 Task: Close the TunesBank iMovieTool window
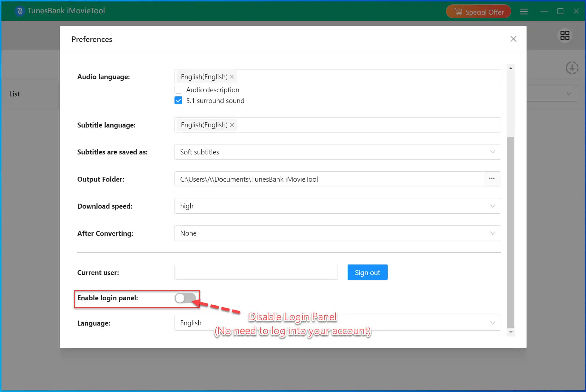576,11
